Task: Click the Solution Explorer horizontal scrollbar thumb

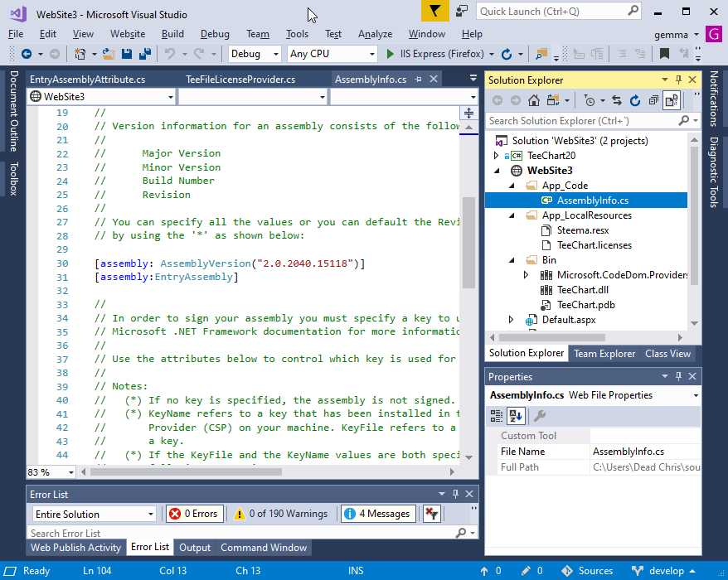Action: click(552, 337)
